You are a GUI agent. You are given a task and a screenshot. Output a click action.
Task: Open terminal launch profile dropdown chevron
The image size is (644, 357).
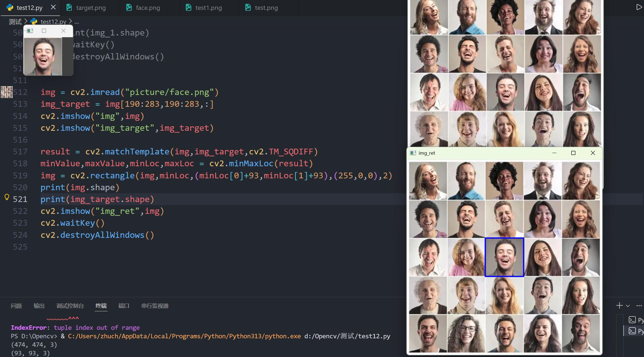[628, 306]
